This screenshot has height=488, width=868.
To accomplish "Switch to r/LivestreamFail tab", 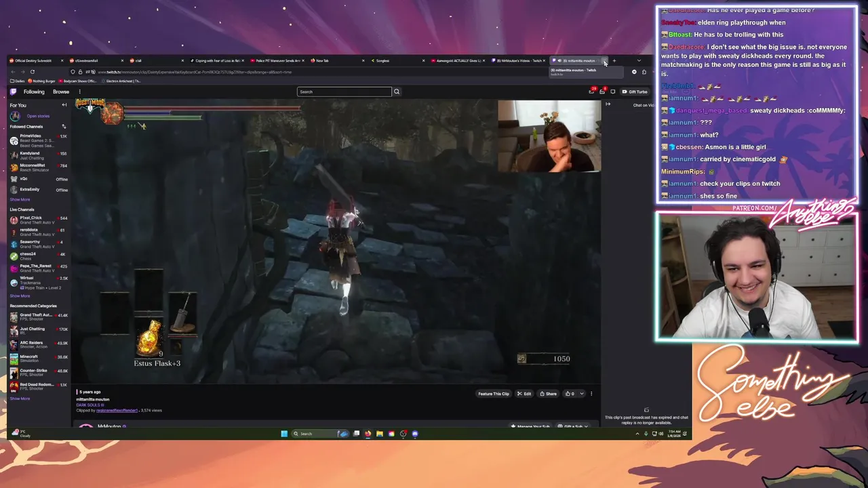I will 97,60.
